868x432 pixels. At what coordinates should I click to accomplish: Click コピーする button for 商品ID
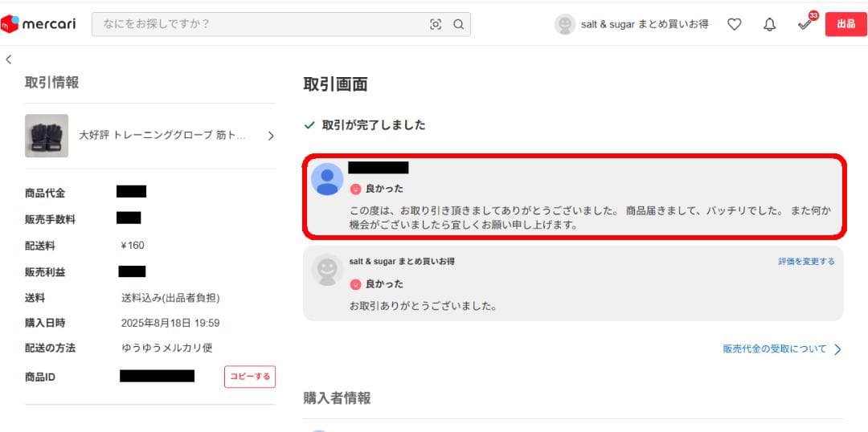click(250, 377)
